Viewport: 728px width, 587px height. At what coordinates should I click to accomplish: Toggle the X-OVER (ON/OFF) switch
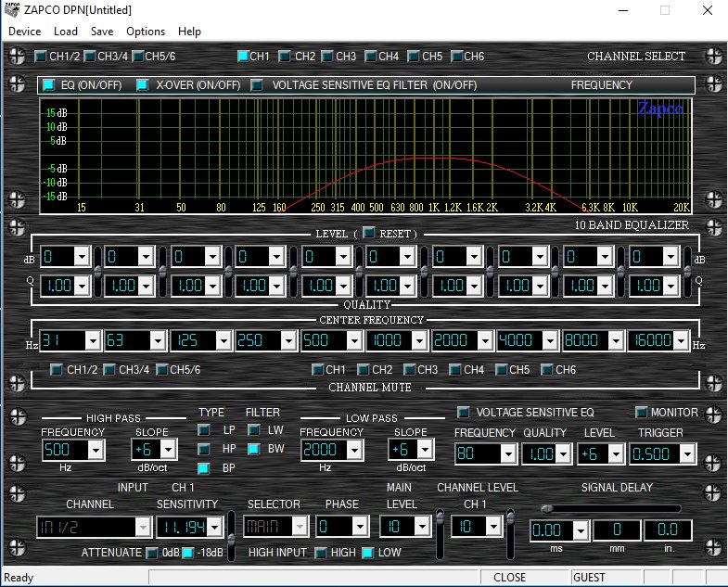[142, 85]
